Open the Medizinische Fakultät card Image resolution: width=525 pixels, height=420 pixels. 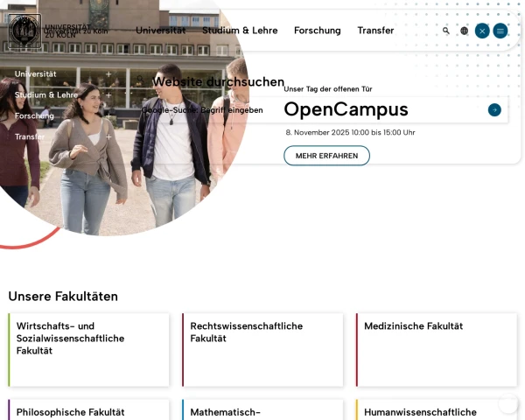tap(436, 349)
